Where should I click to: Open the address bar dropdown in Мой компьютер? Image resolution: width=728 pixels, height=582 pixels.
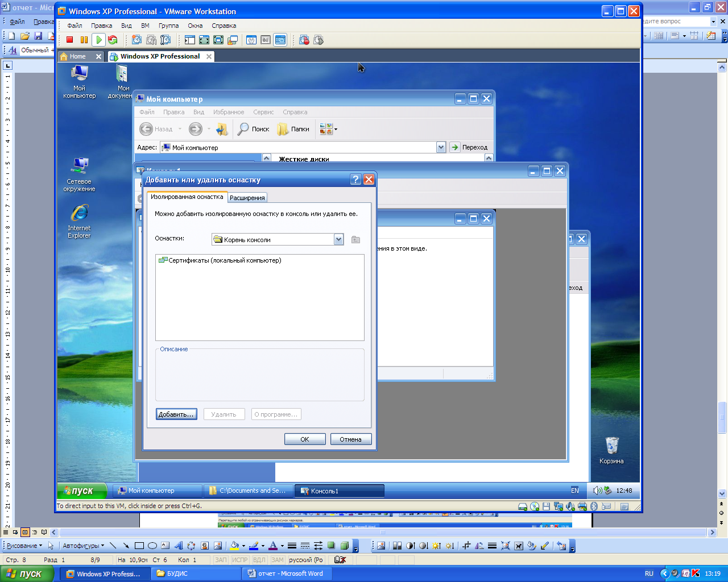pos(441,147)
